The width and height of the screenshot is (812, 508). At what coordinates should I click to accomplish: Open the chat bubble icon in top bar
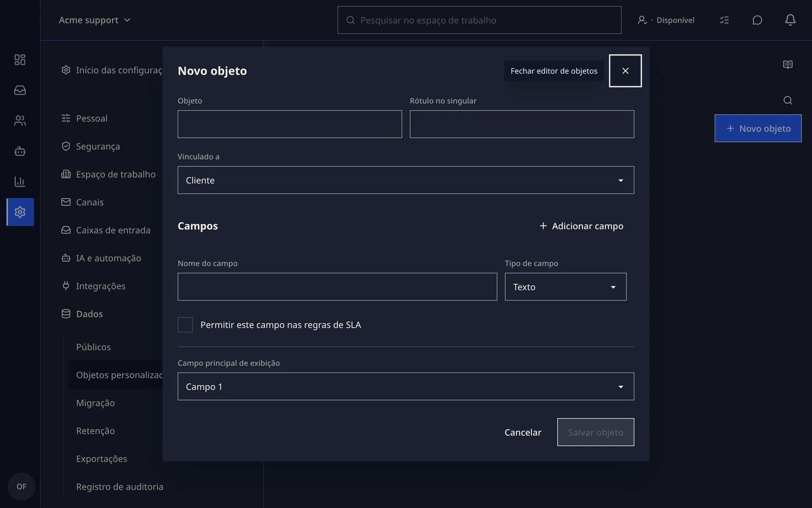pos(757,20)
